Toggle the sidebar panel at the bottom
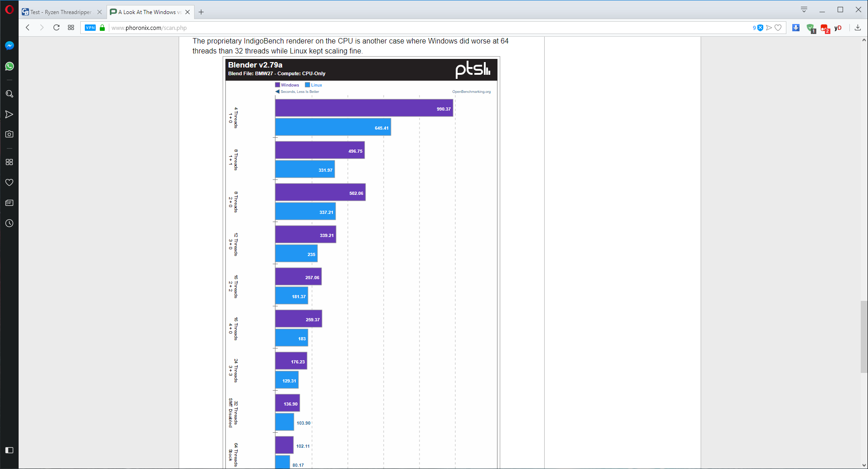This screenshot has height=469, width=868. click(9, 450)
